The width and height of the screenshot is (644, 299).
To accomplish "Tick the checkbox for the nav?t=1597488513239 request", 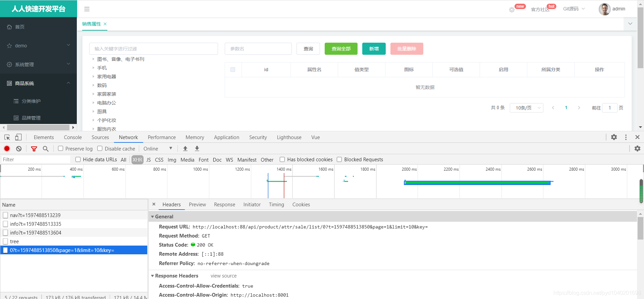I will (5, 215).
